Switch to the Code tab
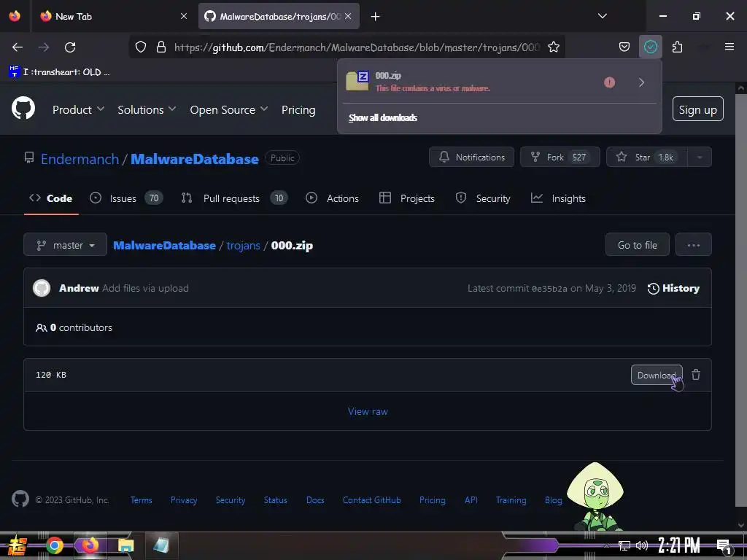Image resolution: width=747 pixels, height=560 pixels. point(51,198)
